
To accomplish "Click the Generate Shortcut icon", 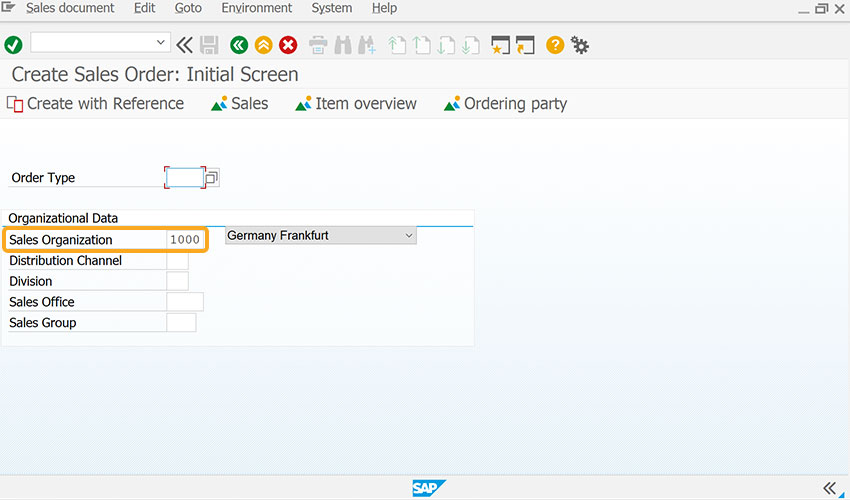I will [525, 45].
